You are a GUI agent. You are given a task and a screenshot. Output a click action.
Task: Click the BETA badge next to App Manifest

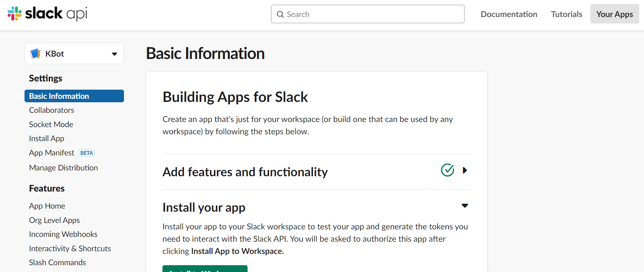click(x=87, y=153)
